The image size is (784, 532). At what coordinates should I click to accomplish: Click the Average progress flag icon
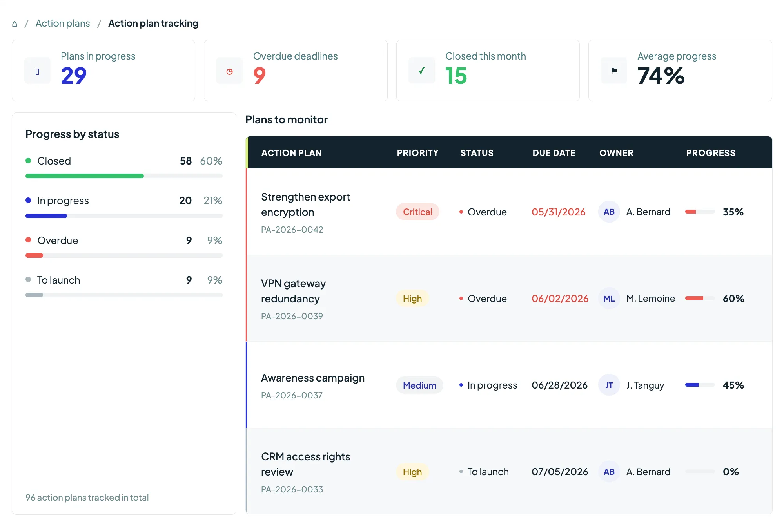(x=614, y=71)
